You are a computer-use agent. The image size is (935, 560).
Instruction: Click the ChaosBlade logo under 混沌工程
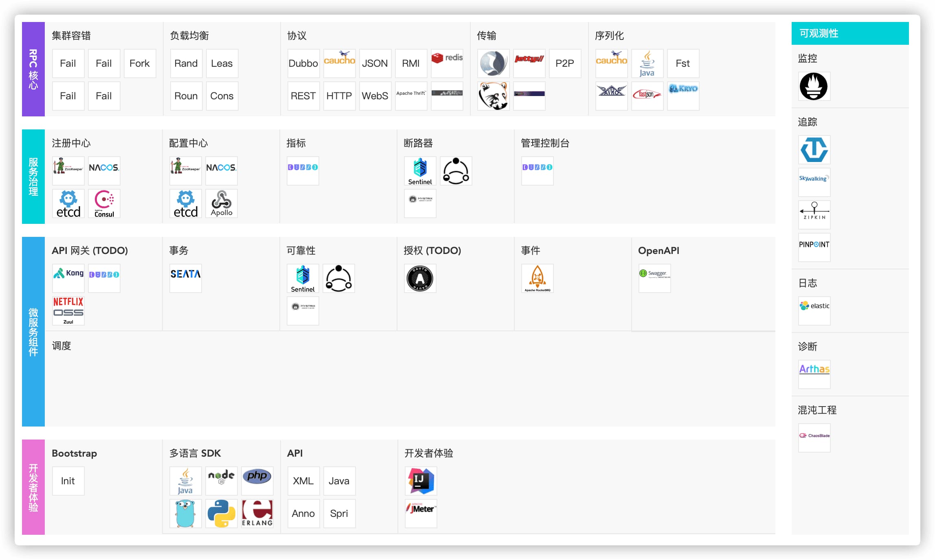pos(814,438)
